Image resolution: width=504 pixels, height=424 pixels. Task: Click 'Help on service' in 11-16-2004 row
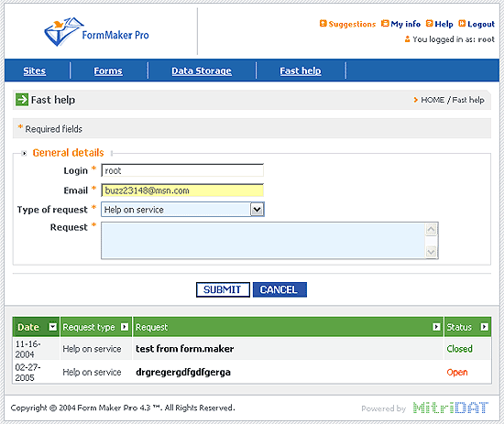pos(92,349)
